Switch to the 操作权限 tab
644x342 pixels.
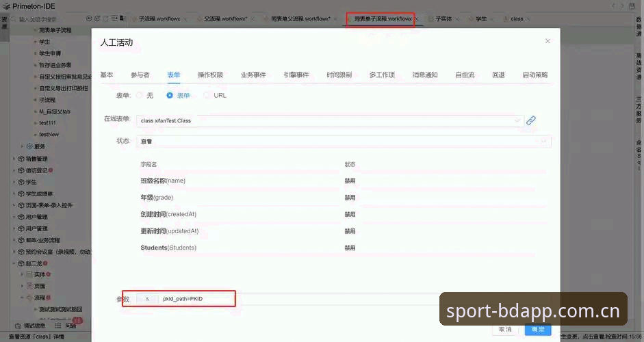[210, 75]
